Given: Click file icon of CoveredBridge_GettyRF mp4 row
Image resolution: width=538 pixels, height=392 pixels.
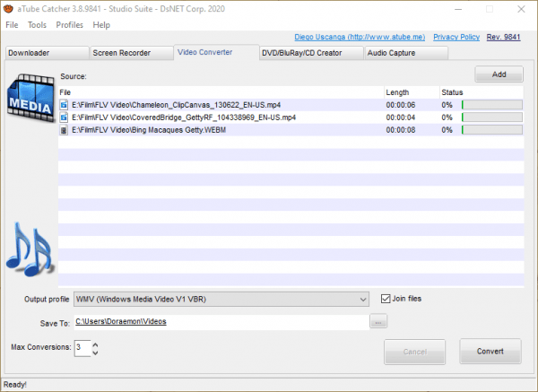Looking at the screenshot, I should (x=64, y=118).
